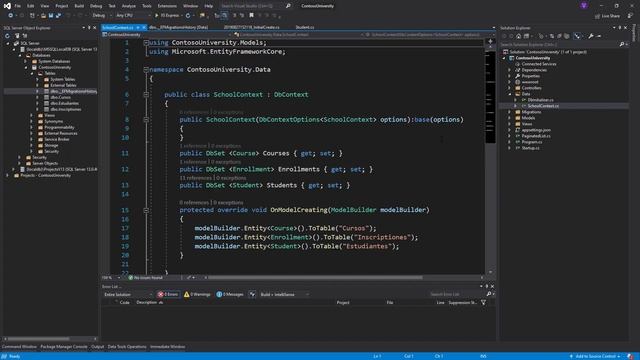Open the Analyze menu
Image resolution: width=640 pixels, height=360 pixels.
[129, 6]
